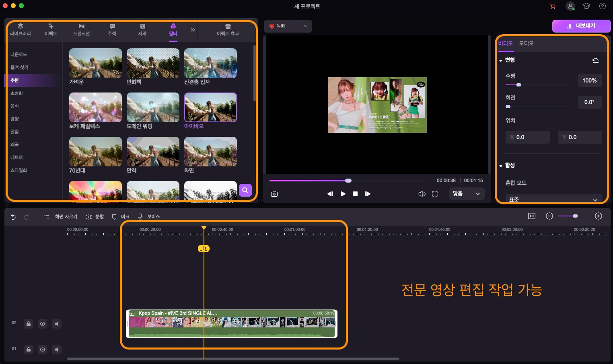Viewport: 613px width, 364px height.
Task: Switch to the 오디오 properties tab
Action: [x=526, y=43]
